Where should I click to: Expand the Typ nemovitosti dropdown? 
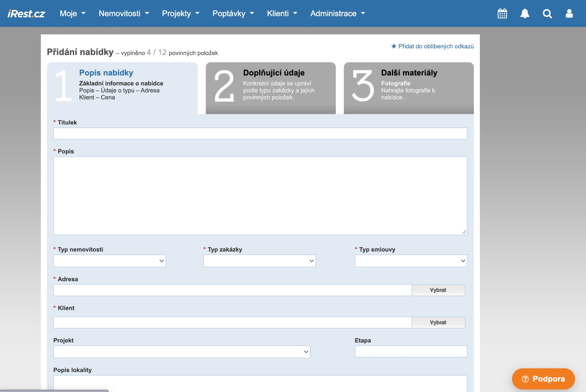tap(110, 261)
